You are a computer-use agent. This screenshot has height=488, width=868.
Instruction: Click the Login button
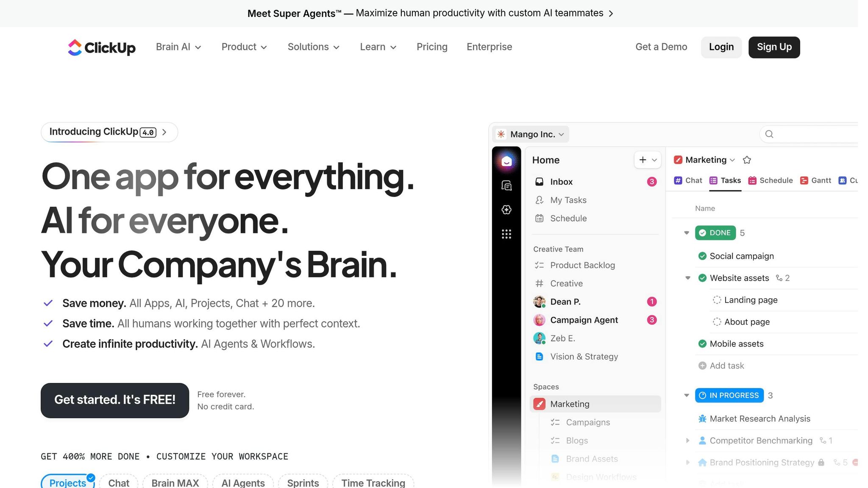click(721, 47)
